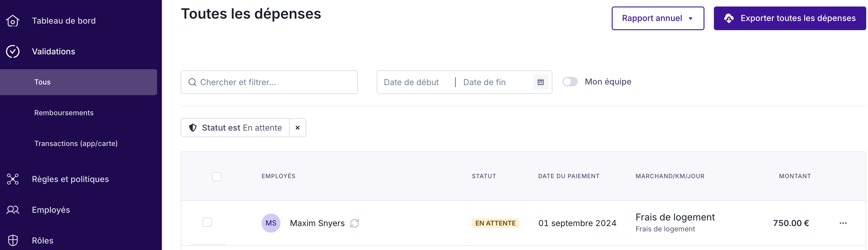
Task: Tick the select-all checkbox in the table header
Action: click(x=217, y=176)
